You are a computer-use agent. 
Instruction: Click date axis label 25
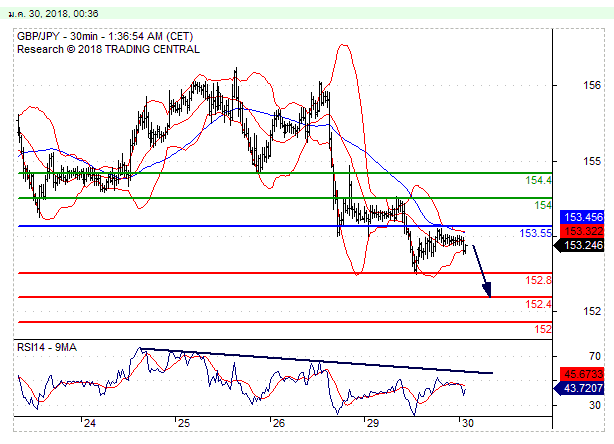[x=183, y=423]
